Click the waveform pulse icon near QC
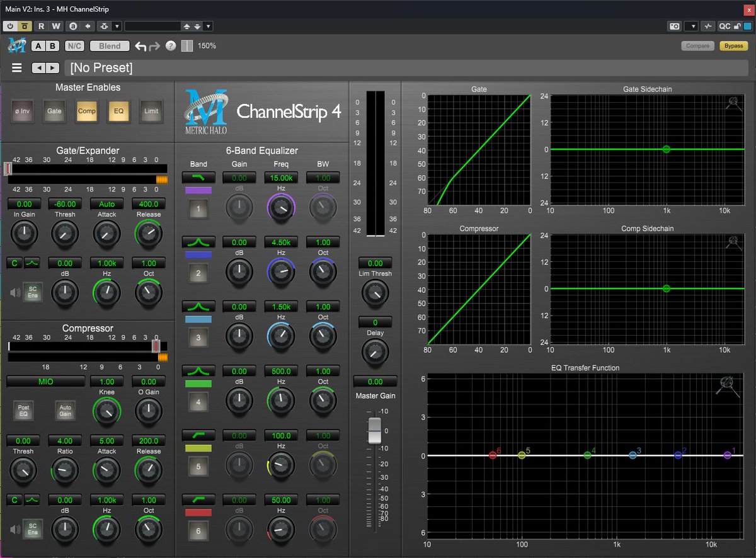Viewport: 756px width, 558px height. click(x=708, y=26)
